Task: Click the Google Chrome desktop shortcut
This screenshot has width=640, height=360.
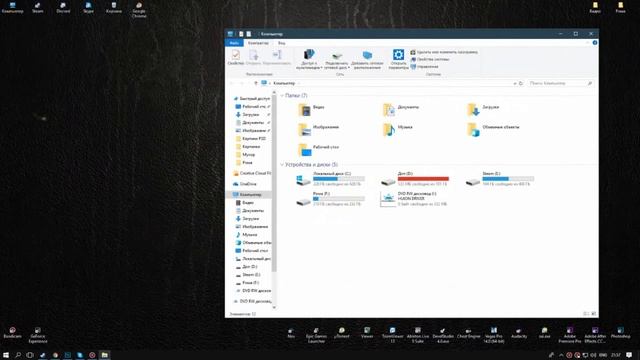Action: [x=139, y=10]
